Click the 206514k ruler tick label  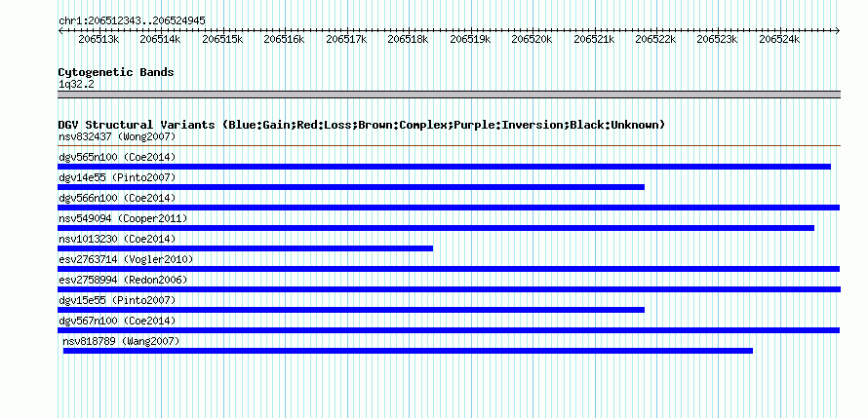coord(160,39)
